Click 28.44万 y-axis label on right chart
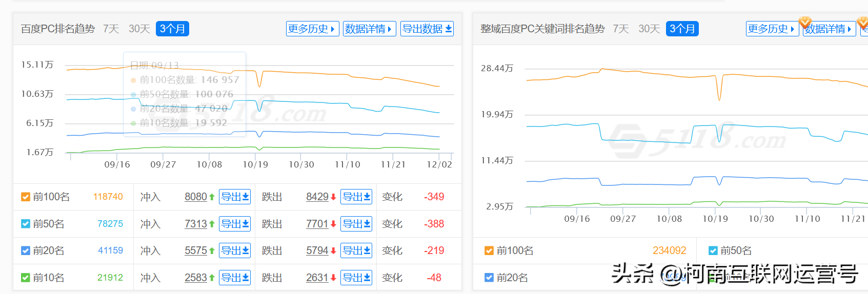The width and height of the screenshot is (868, 294). [x=497, y=68]
